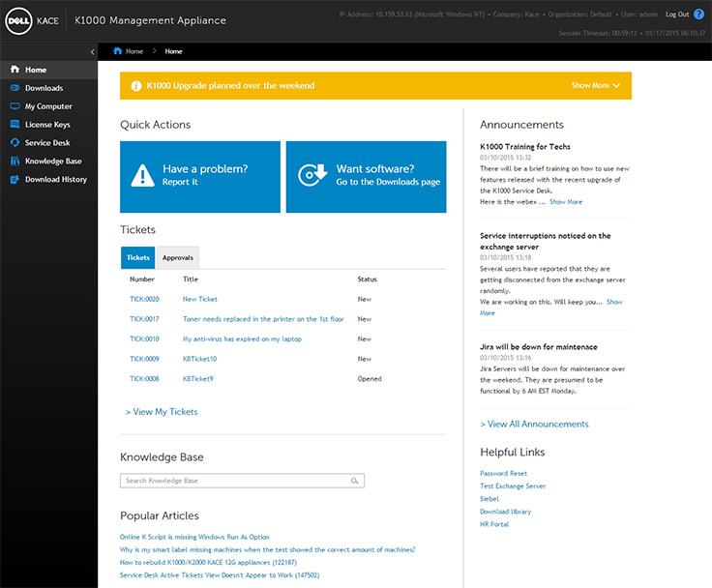Expand the exchange server announcement via Show More
712x588 pixels.
(x=614, y=302)
